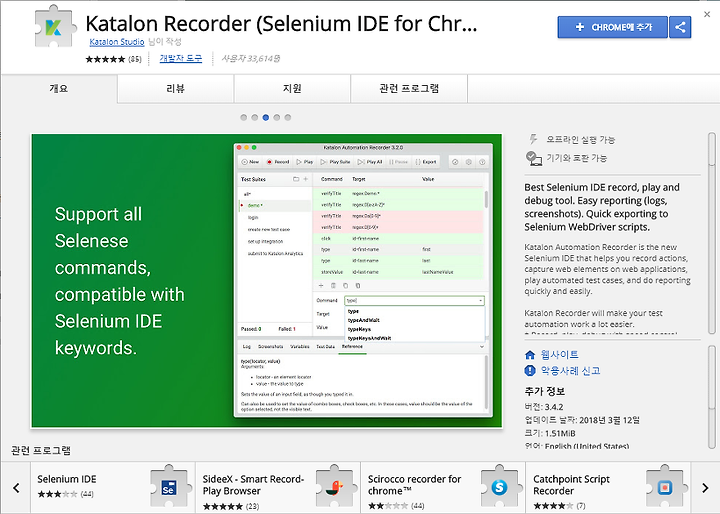Click add test suite plus icon

pyautogui.click(x=306, y=179)
